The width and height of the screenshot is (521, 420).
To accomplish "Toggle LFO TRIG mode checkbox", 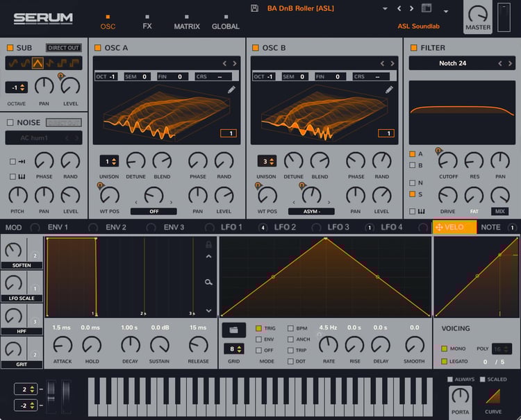I will pos(258,328).
